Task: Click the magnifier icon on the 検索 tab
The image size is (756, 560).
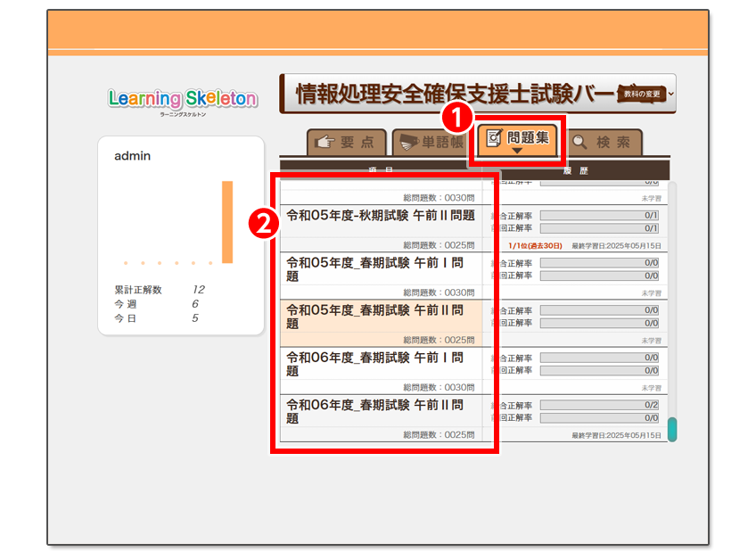Action: (579, 142)
